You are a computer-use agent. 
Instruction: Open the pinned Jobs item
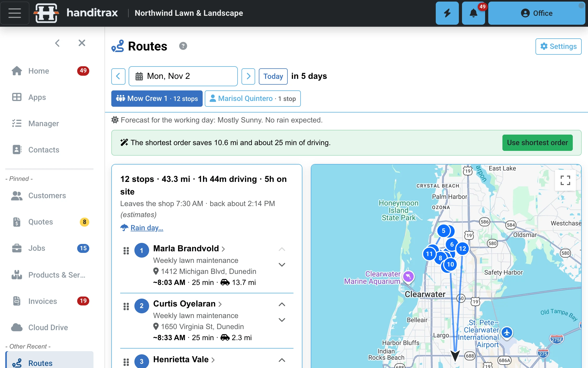[x=49, y=248]
